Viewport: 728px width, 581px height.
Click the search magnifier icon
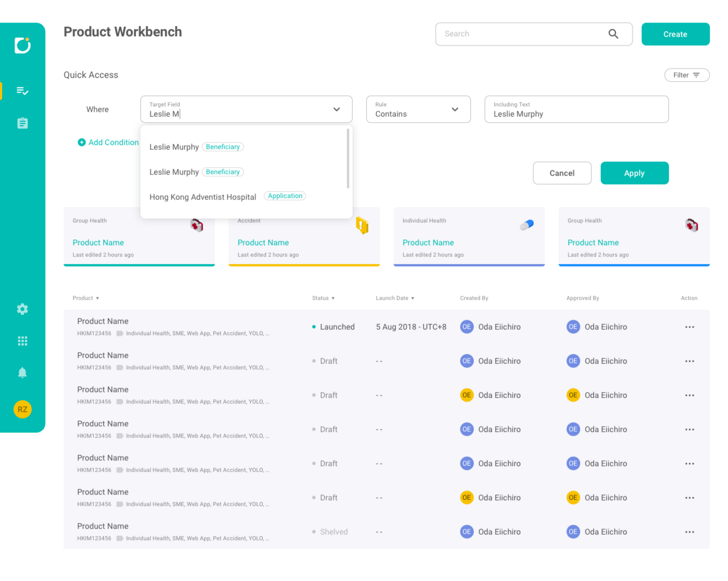tap(613, 34)
